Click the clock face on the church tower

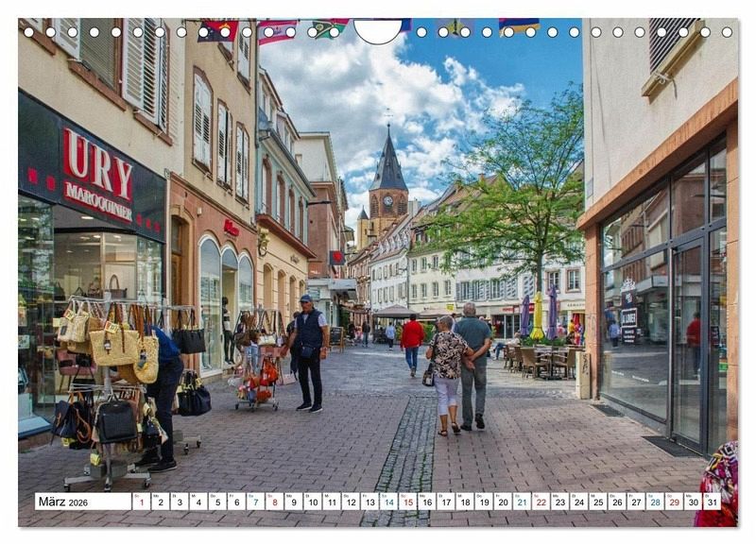[388, 200]
